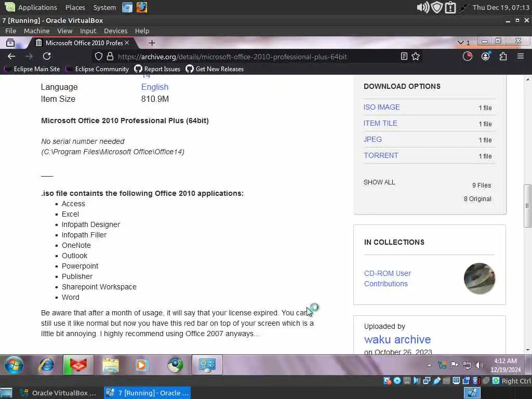Screen dimensions: 532x399
Task: Open host volume control in top panel
Action: pos(423,7)
